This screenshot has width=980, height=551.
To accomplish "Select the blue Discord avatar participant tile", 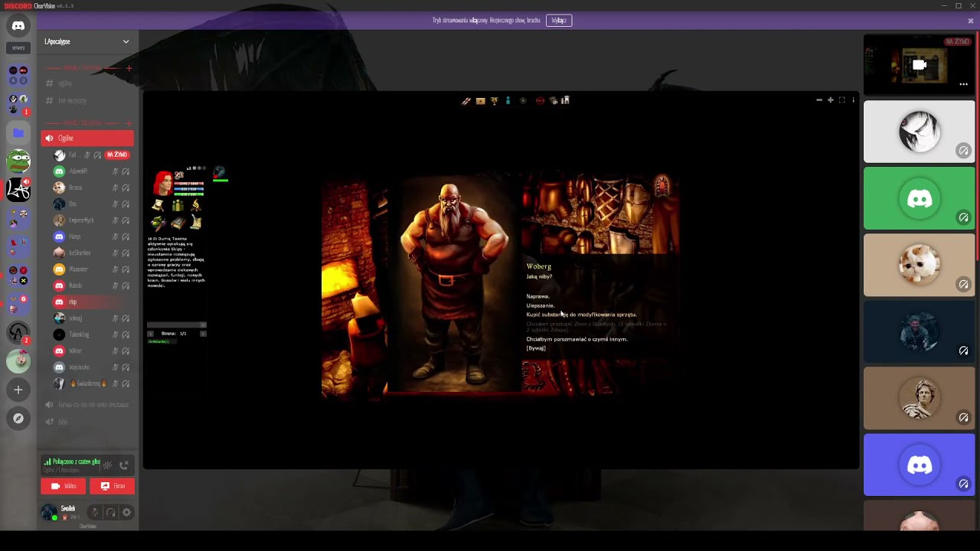I will tap(920, 465).
